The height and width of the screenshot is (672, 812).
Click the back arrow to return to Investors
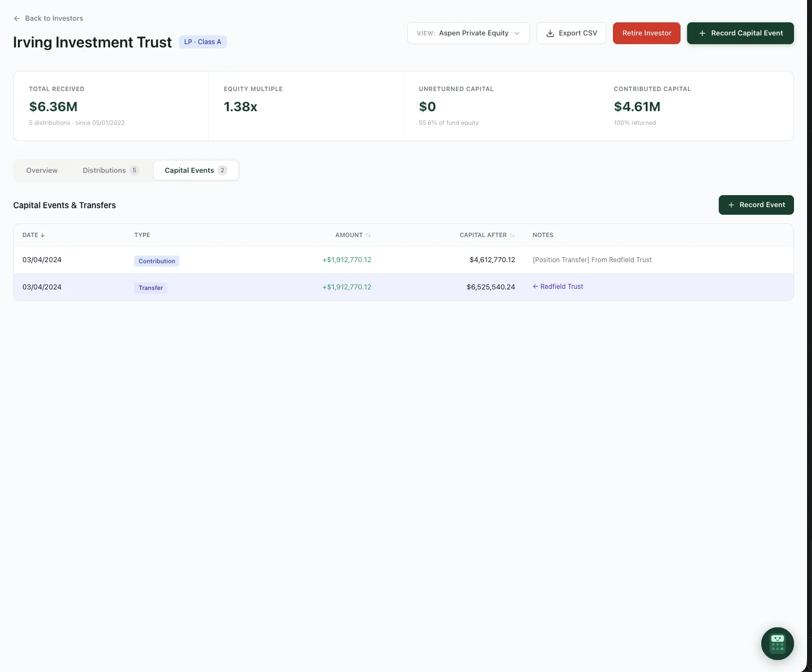pos(16,18)
